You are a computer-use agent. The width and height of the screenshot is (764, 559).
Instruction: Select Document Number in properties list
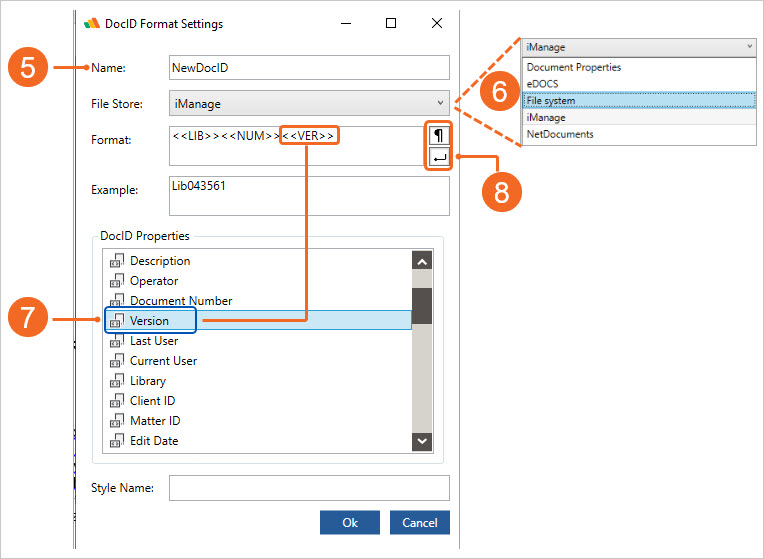pos(257,301)
